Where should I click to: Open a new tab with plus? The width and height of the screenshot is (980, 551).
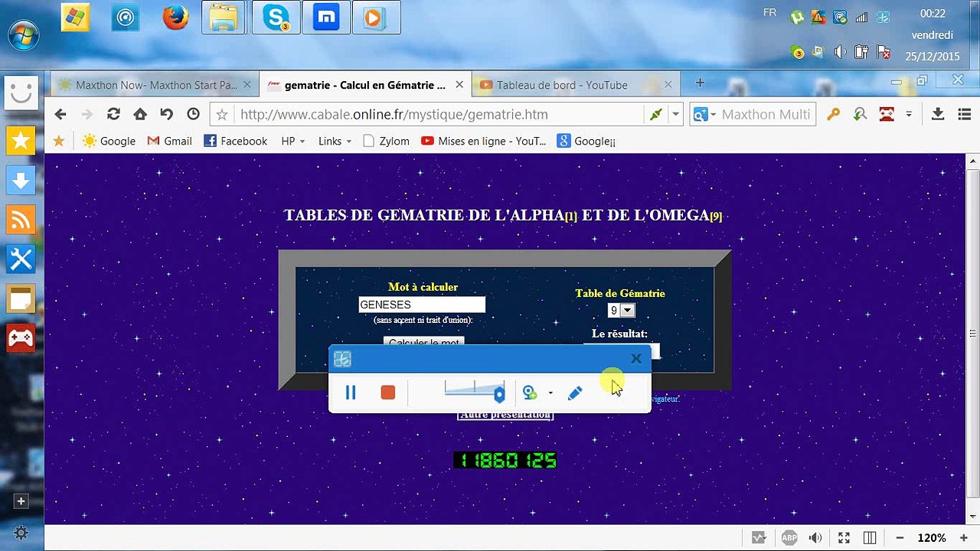pyautogui.click(x=699, y=83)
